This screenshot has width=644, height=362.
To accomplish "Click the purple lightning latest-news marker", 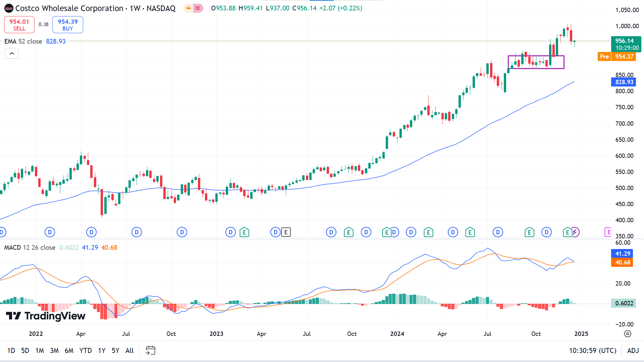I will pos(575,232).
